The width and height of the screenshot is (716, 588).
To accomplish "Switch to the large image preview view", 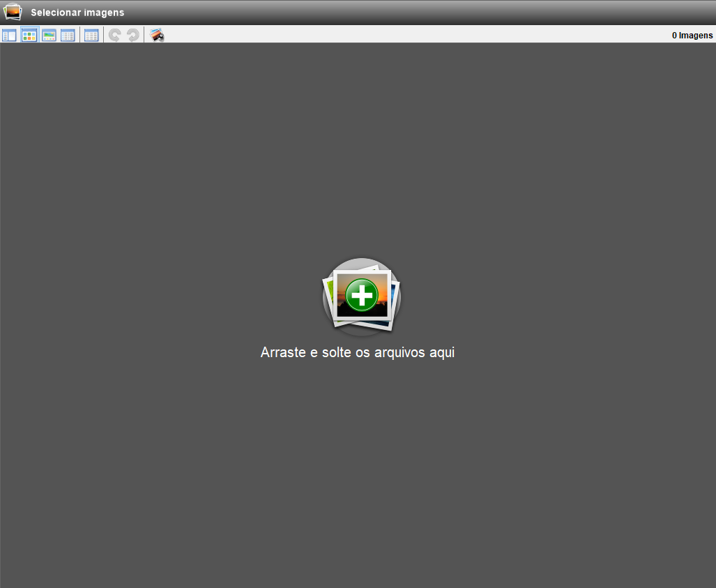I will tap(49, 35).
